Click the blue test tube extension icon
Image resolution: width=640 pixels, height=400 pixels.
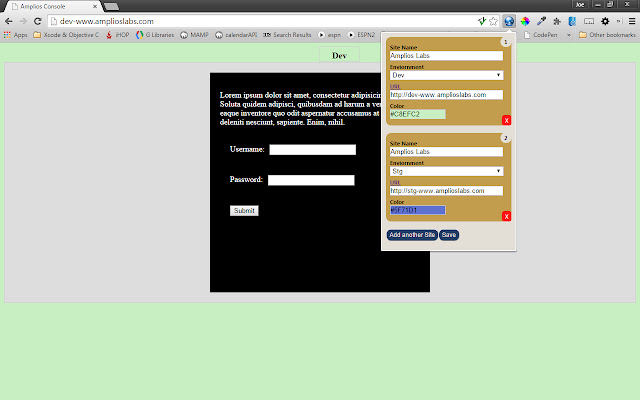572,21
